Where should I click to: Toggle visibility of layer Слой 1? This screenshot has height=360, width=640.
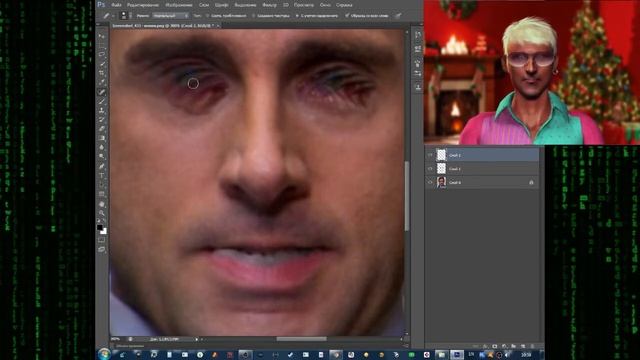(430, 169)
